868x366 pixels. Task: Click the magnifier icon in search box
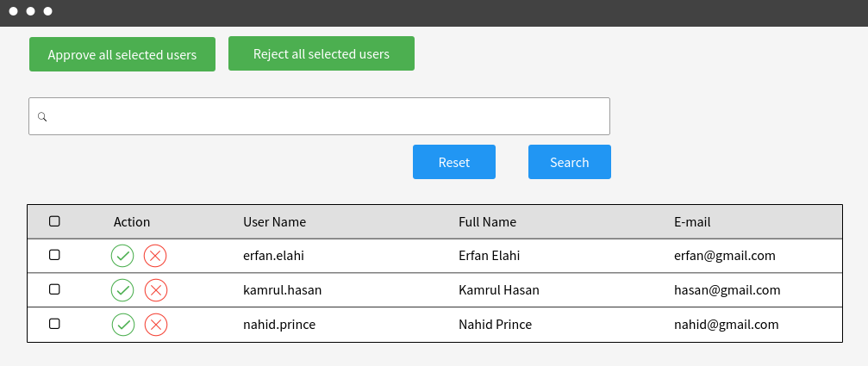coord(42,116)
